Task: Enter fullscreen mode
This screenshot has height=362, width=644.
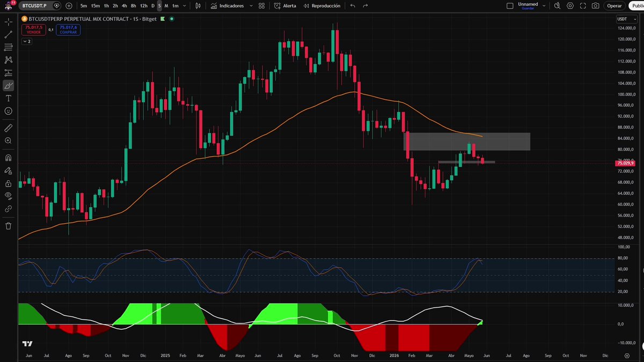Action: pos(583,6)
